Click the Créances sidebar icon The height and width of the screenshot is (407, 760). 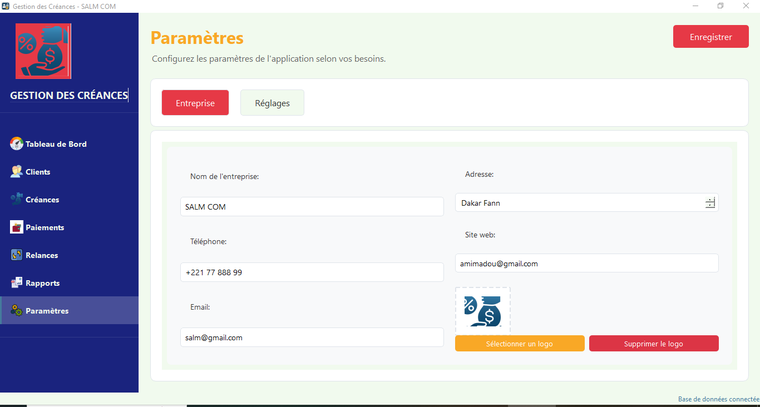pyautogui.click(x=16, y=199)
